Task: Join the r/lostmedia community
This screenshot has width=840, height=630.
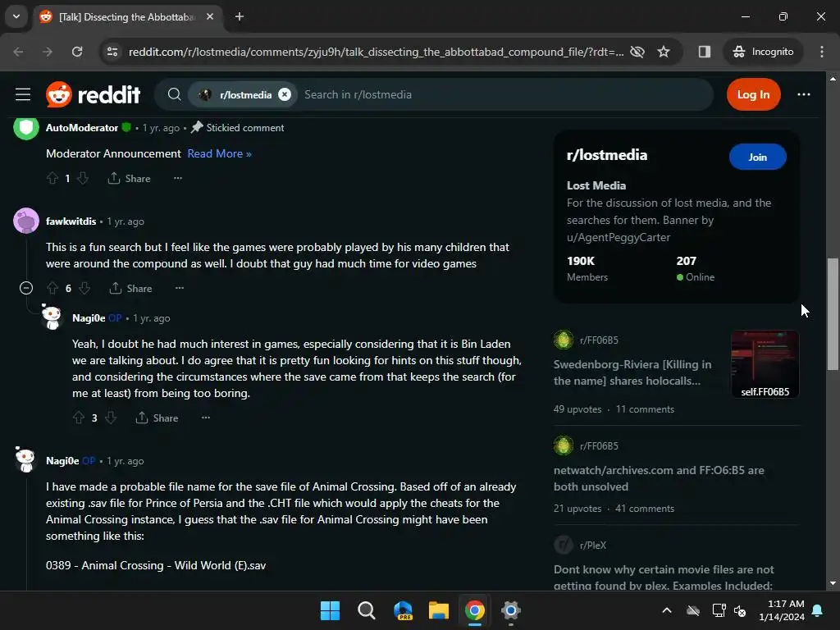Action: click(757, 157)
